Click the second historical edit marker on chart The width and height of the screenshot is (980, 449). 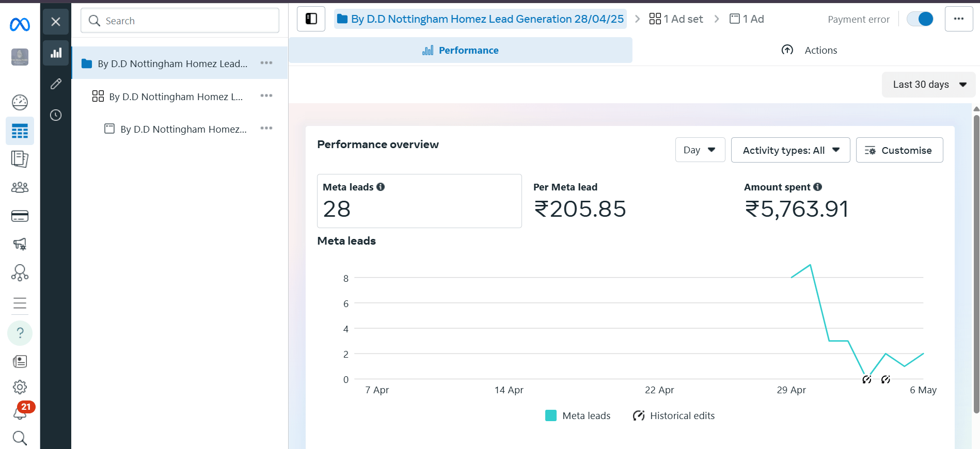pos(886,380)
